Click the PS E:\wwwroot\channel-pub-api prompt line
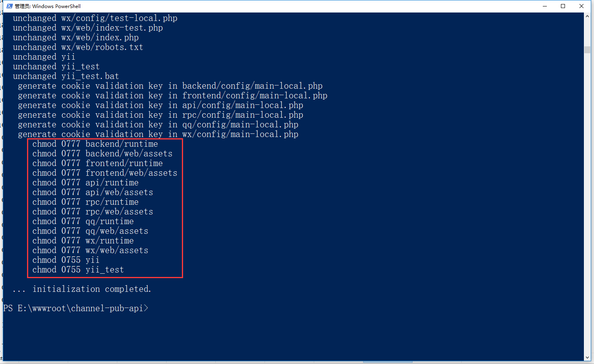 click(x=76, y=308)
